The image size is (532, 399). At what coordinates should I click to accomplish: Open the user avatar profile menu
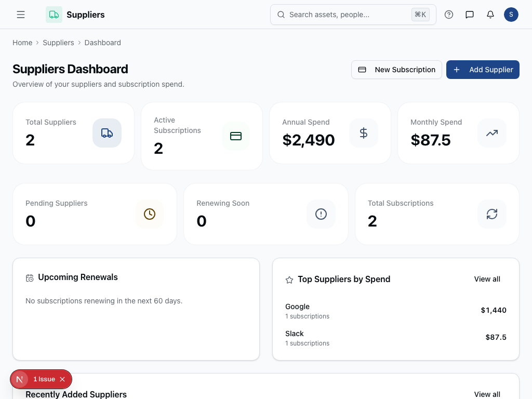511,15
